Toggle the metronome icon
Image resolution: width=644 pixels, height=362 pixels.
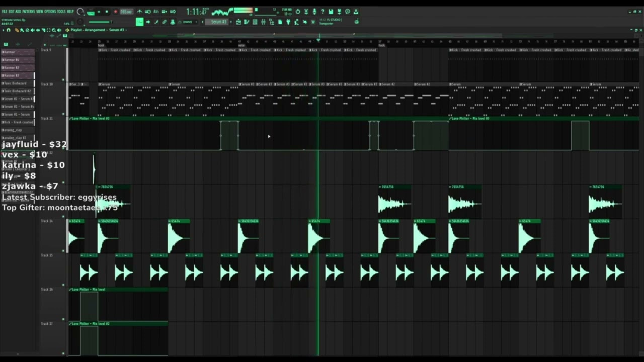140,12
